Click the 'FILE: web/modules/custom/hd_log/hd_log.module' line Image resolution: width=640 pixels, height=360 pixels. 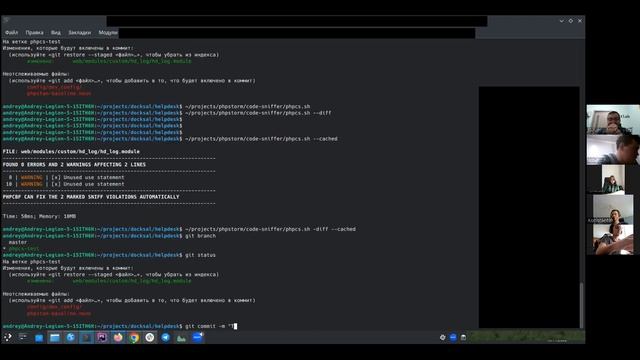click(x=71, y=151)
